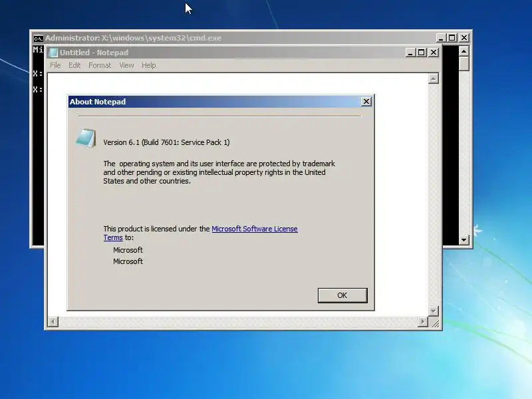Open Notepad Format menu
The height and width of the screenshot is (399, 532).
coord(100,65)
